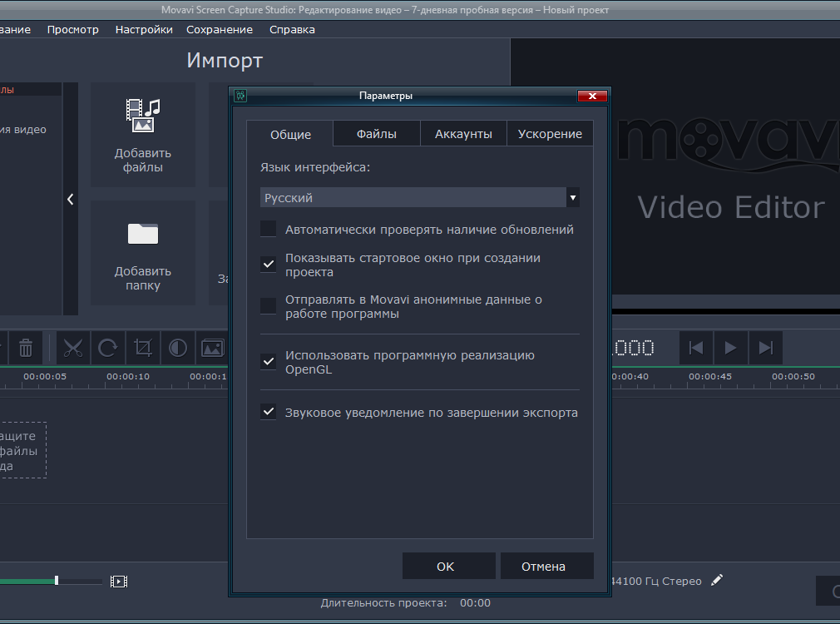The height and width of the screenshot is (624, 840).
Task: Open the Просмотр menu
Action: pyautogui.click(x=73, y=29)
